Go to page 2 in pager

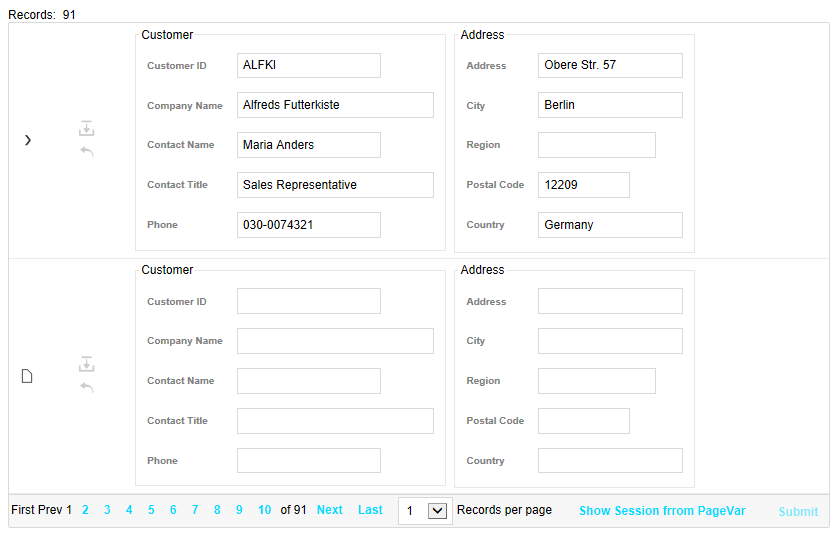[85, 510]
